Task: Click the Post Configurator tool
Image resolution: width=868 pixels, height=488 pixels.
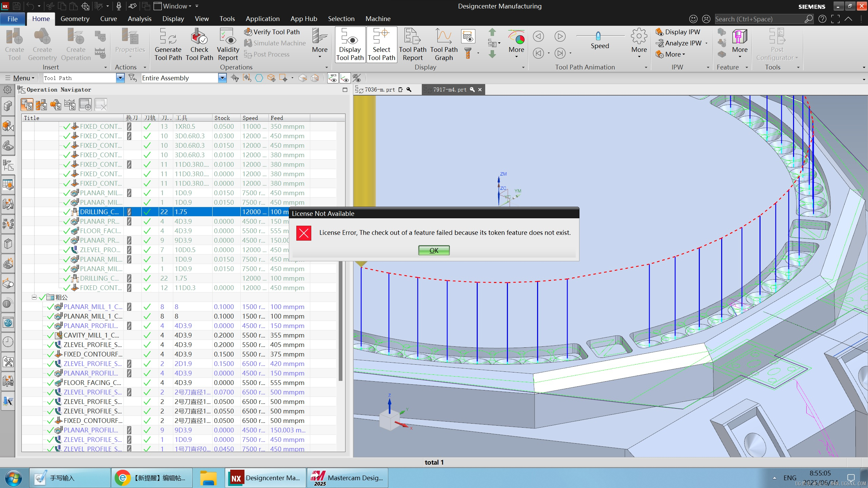Action: (777, 45)
